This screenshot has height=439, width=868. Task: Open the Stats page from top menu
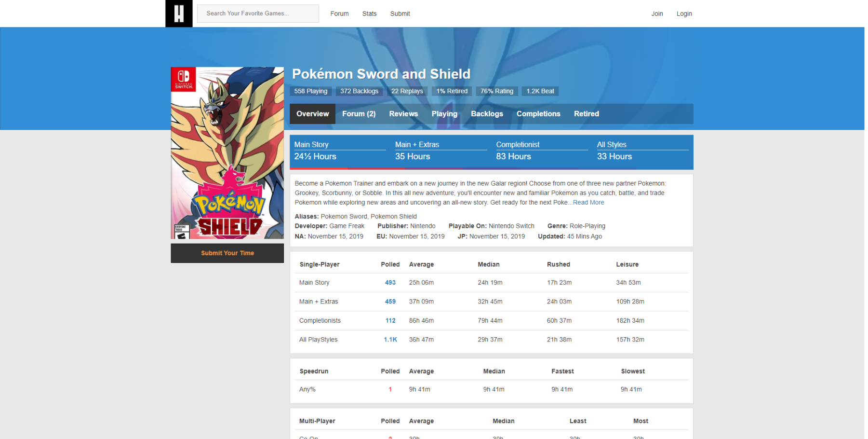pyautogui.click(x=369, y=14)
